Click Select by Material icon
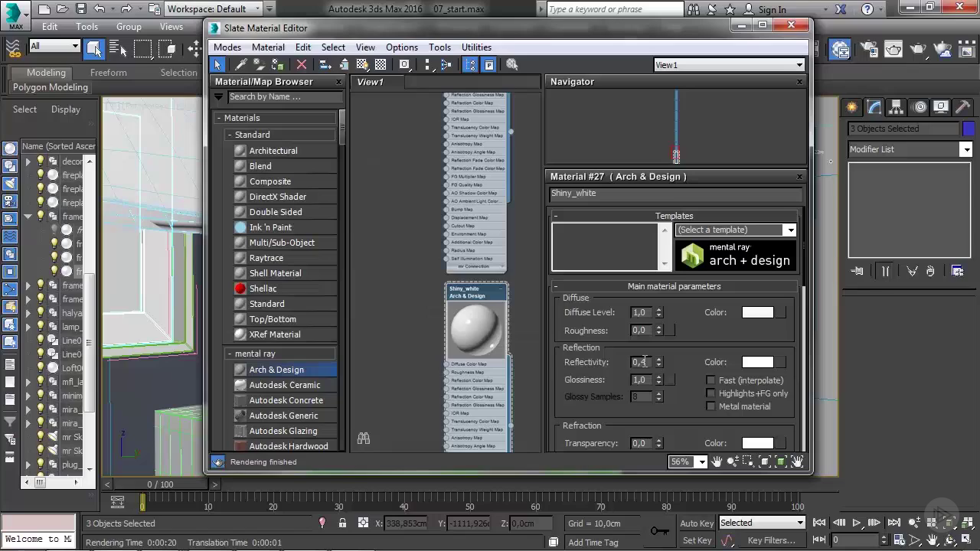Image resolution: width=980 pixels, height=551 pixels. point(512,65)
